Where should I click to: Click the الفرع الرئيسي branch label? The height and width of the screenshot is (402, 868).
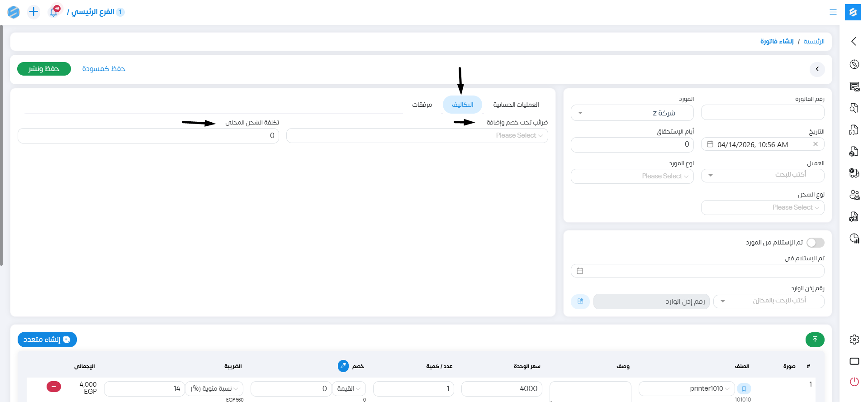93,12
